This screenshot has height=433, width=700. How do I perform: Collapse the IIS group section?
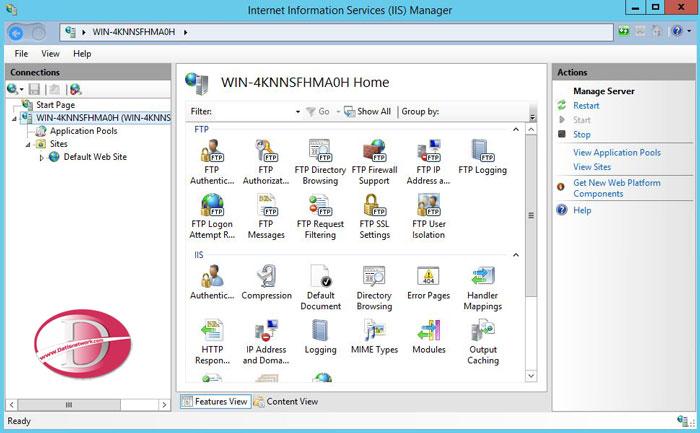[x=516, y=255]
